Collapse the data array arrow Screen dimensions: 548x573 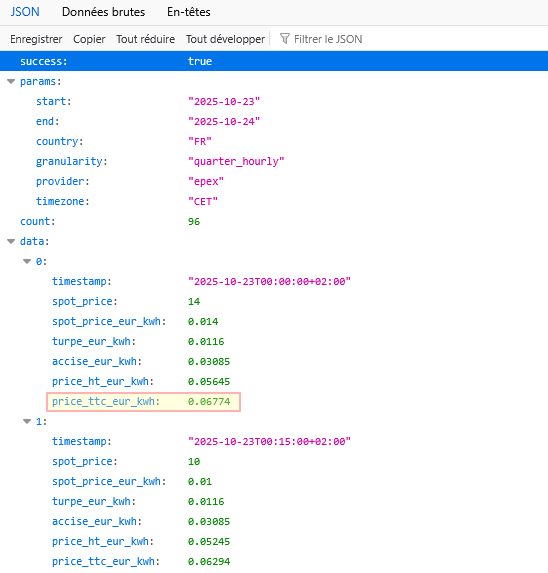[11, 242]
